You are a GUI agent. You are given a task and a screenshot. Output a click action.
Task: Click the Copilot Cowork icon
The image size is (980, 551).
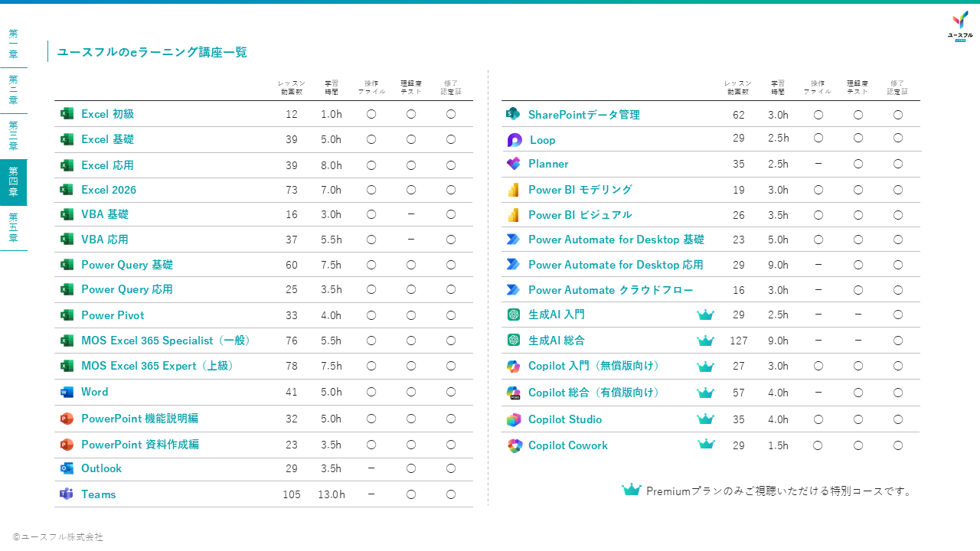(514, 445)
